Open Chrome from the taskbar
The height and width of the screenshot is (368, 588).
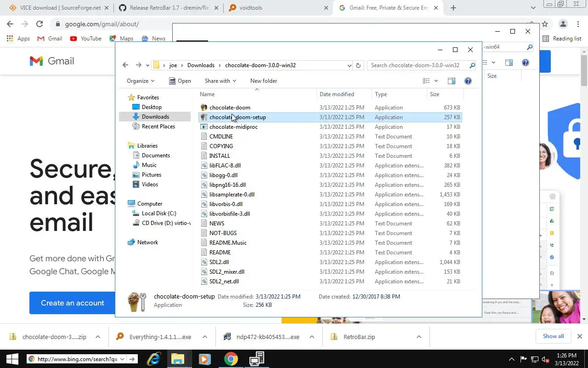coord(231,359)
